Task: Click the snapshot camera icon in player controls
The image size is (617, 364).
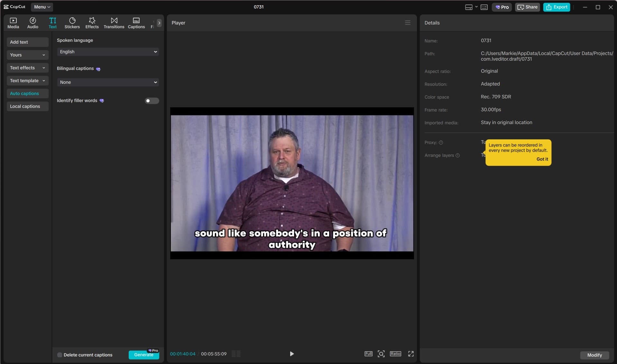Action: 381,353
